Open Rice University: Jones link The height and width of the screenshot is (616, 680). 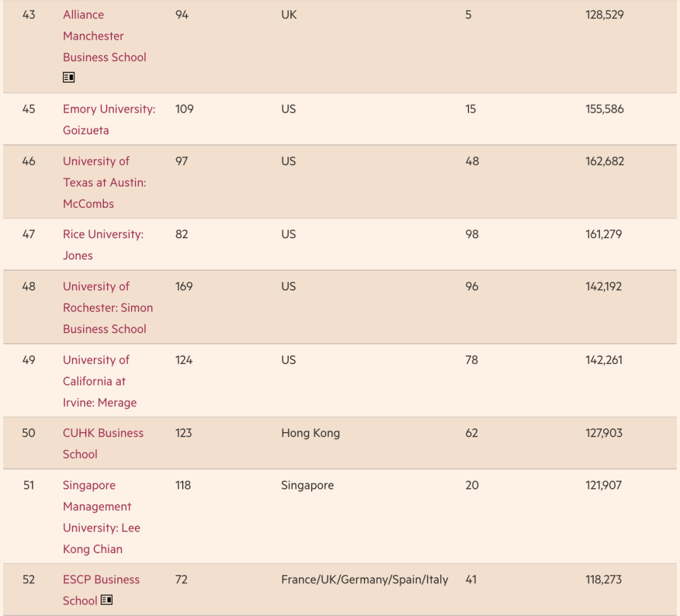click(103, 244)
